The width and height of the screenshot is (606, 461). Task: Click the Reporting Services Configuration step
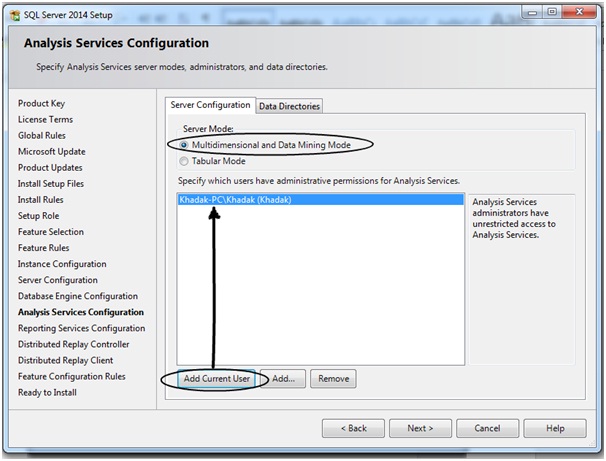tap(82, 328)
